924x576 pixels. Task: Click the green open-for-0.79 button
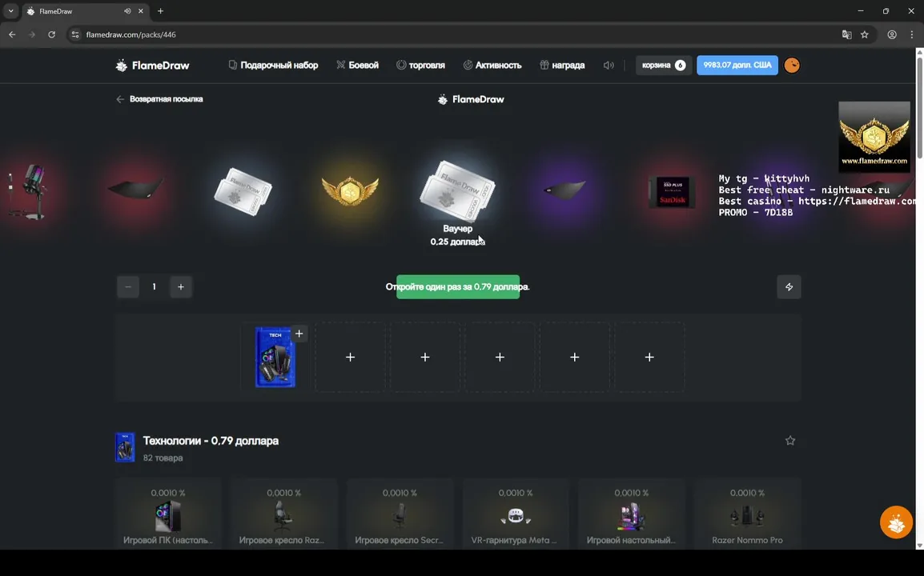tap(458, 287)
